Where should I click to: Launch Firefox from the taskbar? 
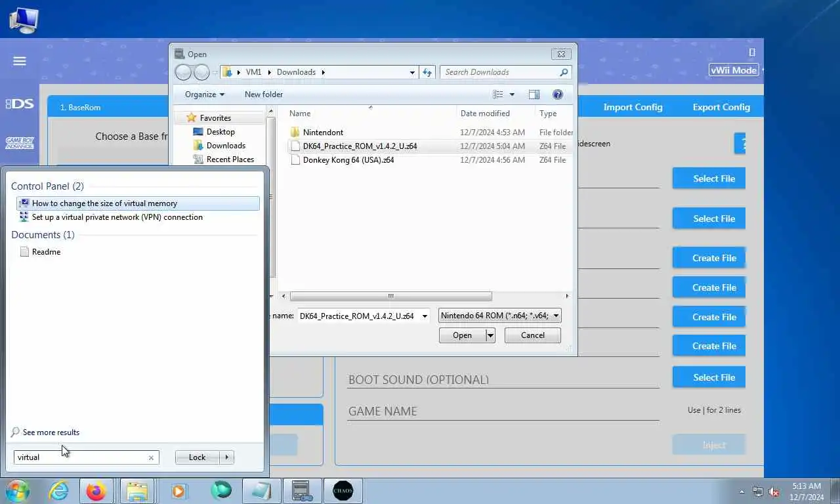point(96,491)
